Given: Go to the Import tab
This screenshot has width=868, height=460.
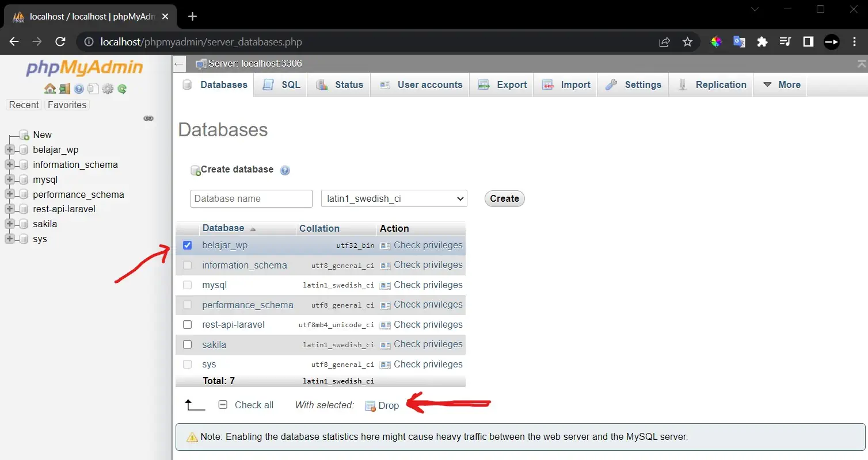Looking at the screenshot, I should tap(566, 85).
